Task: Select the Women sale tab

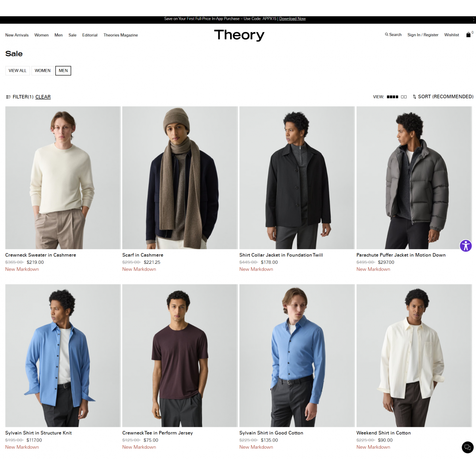Action: tap(42, 71)
